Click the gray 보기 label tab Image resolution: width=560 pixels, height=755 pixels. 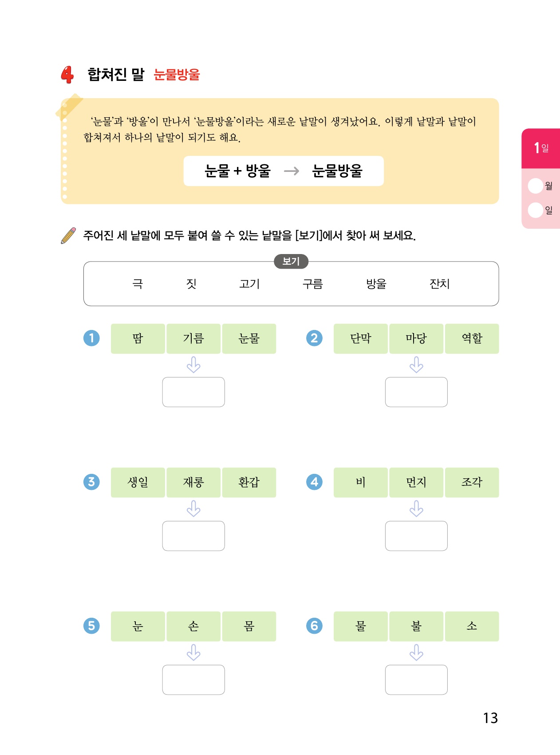(291, 261)
